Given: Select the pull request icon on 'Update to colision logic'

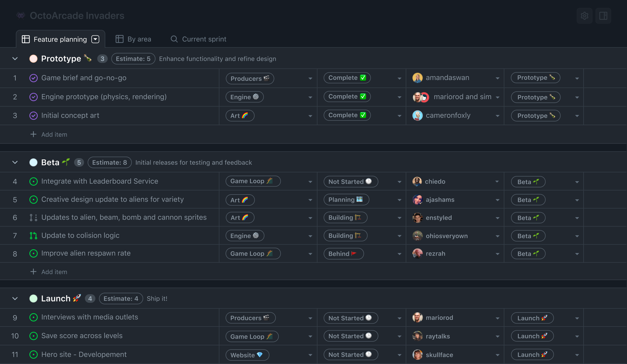Looking at the screenshot, I should click(34, 235).
